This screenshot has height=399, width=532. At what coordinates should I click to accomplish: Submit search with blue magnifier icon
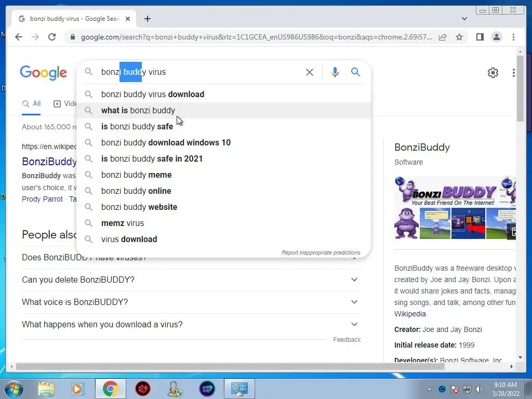tap(355, 72)
